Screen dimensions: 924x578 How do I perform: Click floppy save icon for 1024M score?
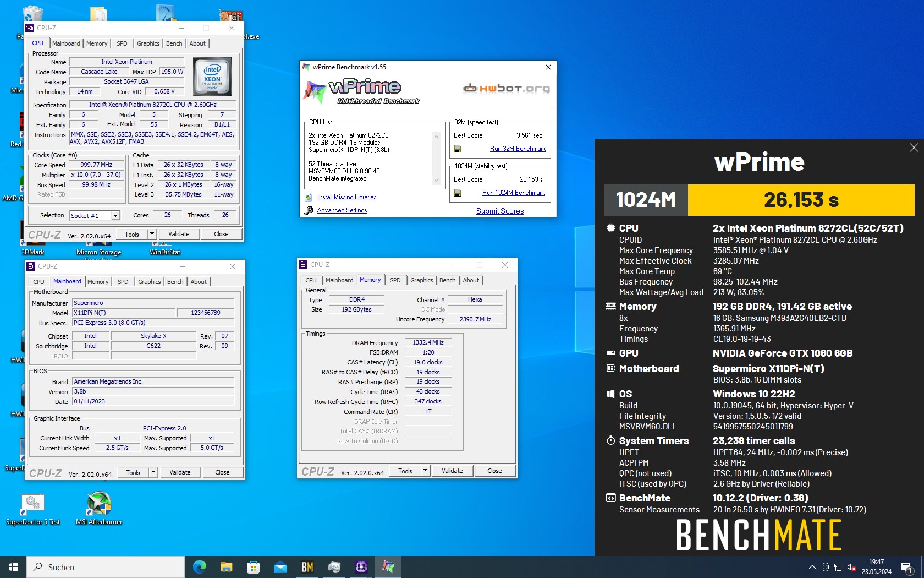(457, 193)
